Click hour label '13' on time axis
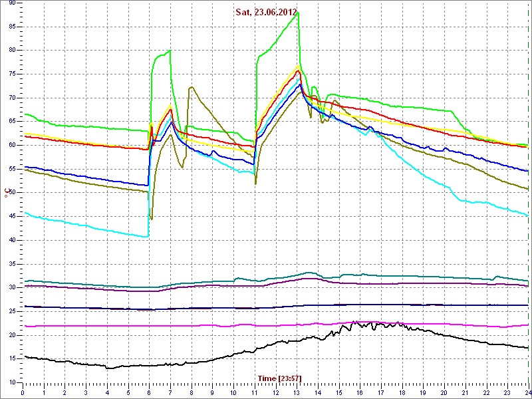This screenshot has height=399, width=532. point(297,391)
